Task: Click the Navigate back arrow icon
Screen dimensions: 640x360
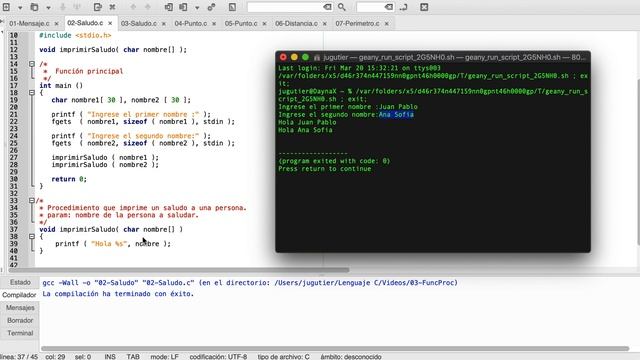Action: pos(133,7)
